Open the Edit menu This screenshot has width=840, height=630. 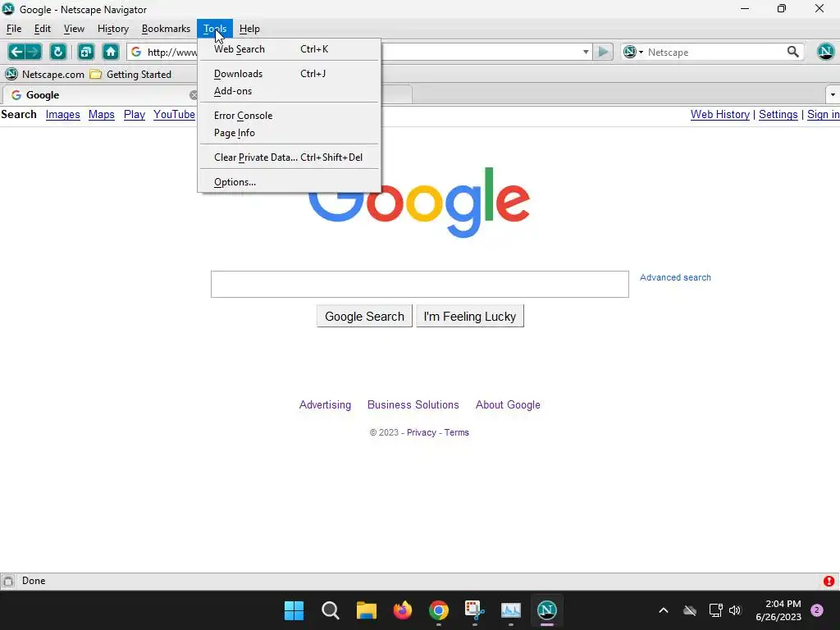click(x=43, y=29)
